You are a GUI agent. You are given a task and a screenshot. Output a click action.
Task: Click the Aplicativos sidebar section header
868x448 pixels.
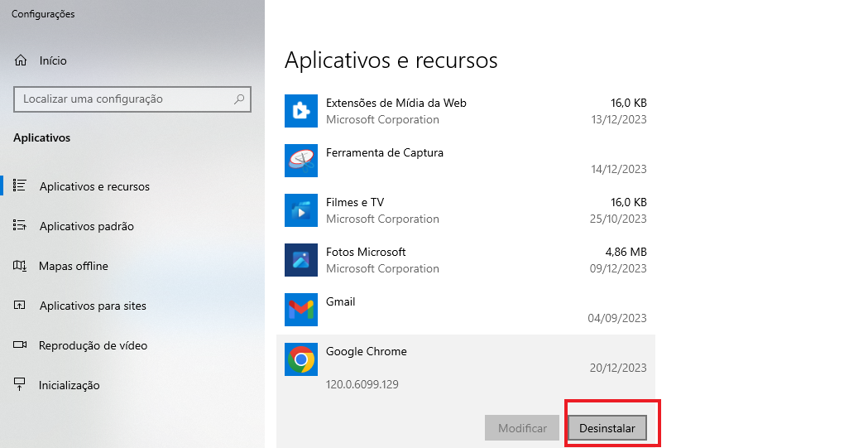(42, 138)
